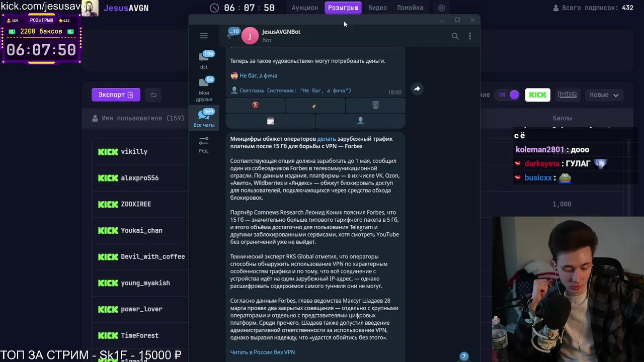Select participant TimeForest
The width and height of the screenshot is (644, 362).
point(139,335)
